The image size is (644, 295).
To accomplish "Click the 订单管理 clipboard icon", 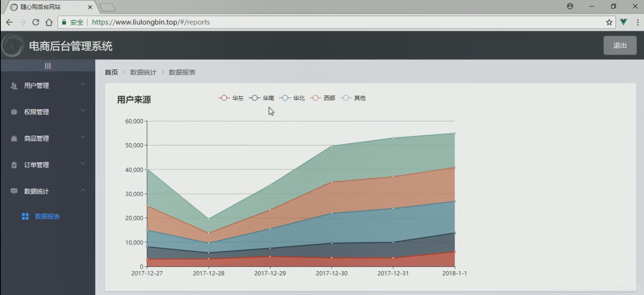I will pyautogui.click(x=14, y=165).
